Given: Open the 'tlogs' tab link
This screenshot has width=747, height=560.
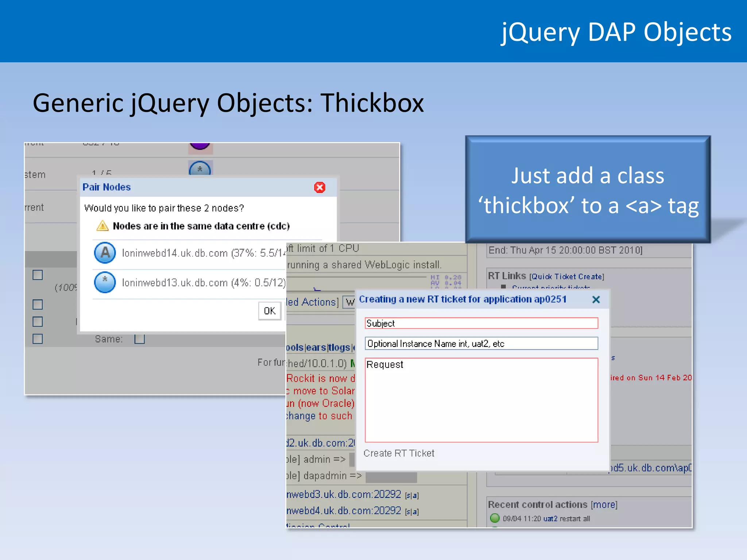Looking at the screenshot, I should 339,347.
